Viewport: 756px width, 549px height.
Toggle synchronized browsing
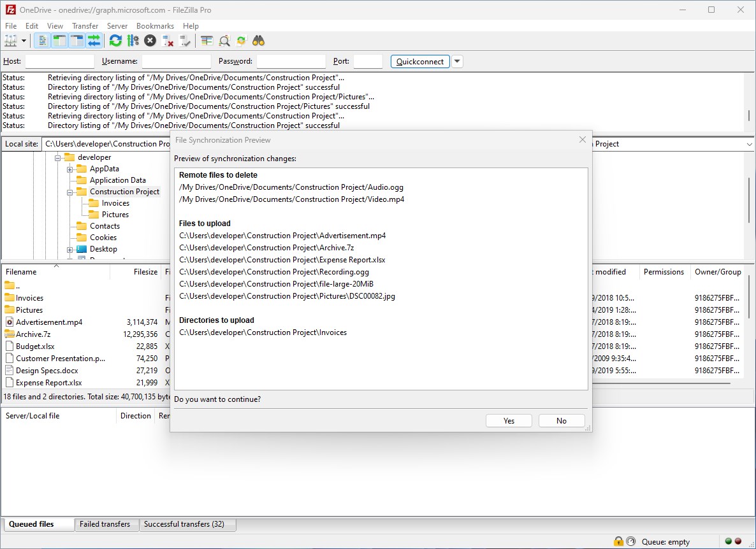point(241,40)
